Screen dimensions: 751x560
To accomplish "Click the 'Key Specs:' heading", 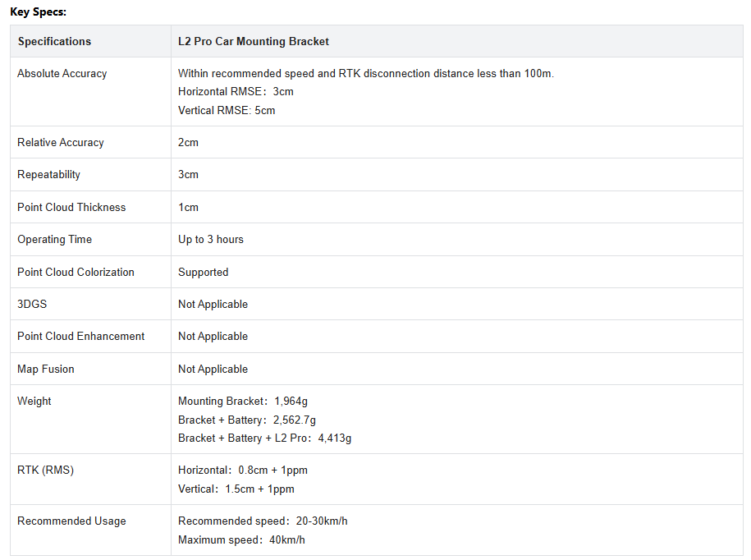I will click(38, 12).
